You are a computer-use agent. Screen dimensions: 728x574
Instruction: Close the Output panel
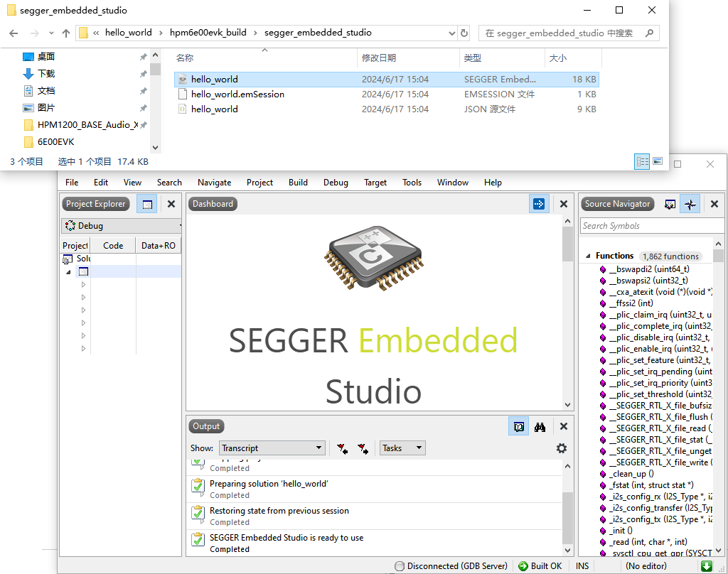[x=563, y=426]
